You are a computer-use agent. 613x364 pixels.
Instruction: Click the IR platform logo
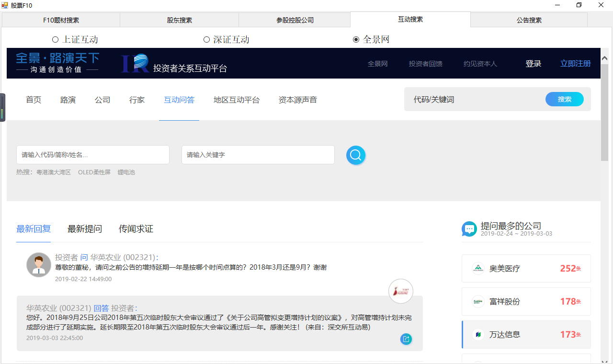pyautogui.click(x=135, y=63)
